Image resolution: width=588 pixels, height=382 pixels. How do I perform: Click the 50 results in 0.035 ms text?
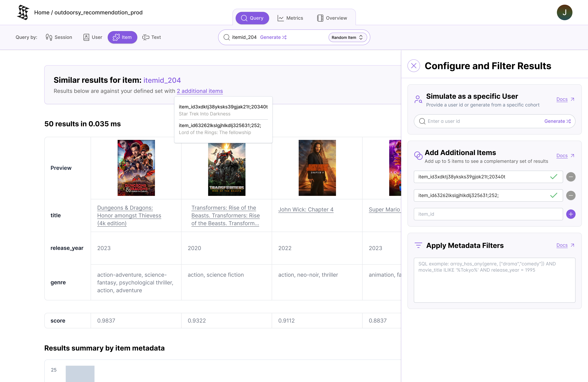coord(83,124)
